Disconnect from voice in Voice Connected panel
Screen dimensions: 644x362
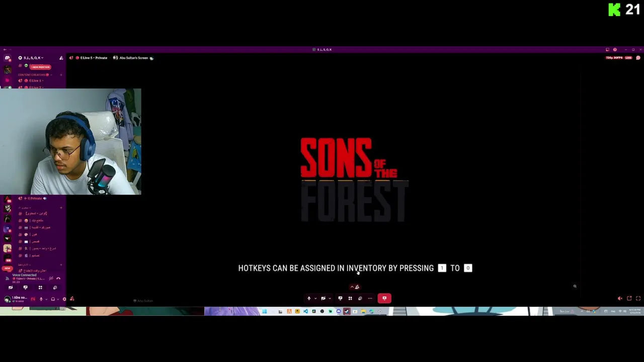pyautogui.click(x=58, y=279)
